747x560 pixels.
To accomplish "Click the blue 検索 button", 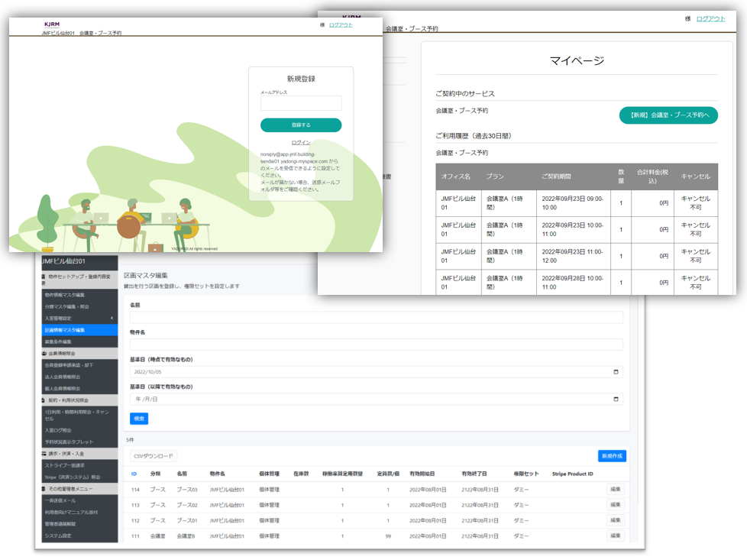I will [139, 419].
